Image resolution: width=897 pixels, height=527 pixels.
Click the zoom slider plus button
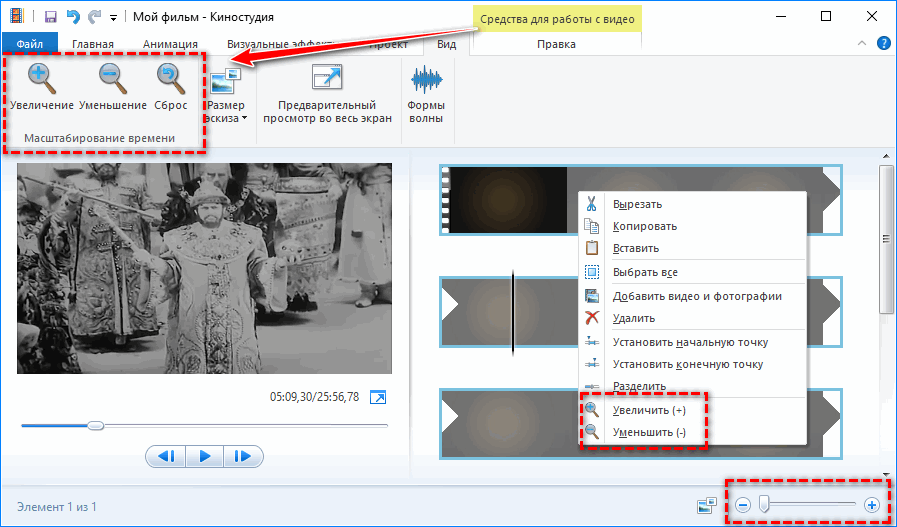pyautogui.click(x=871, y=505)
